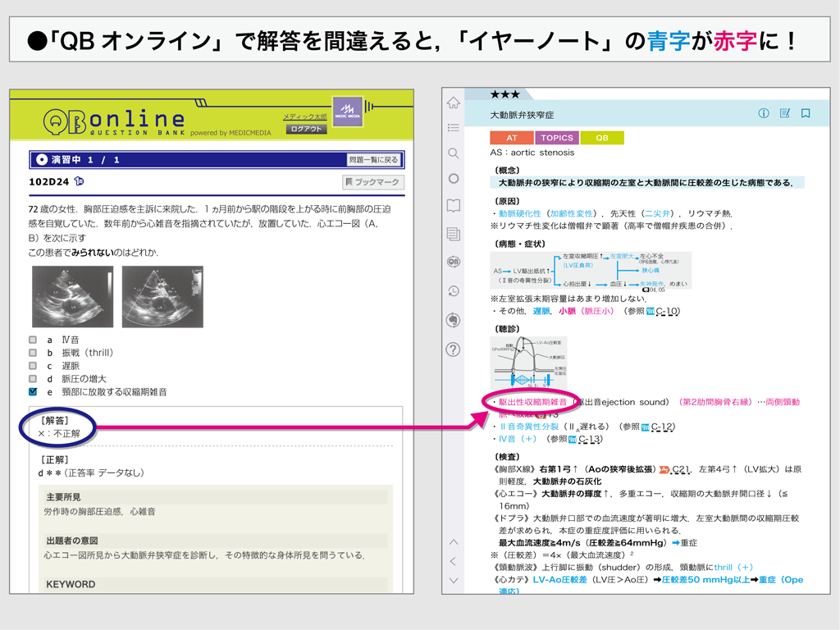Image resolution: width=840 pixels, height=630 pixels.
Task: Click the KEYWORD heading
Action: click(71, 584)
